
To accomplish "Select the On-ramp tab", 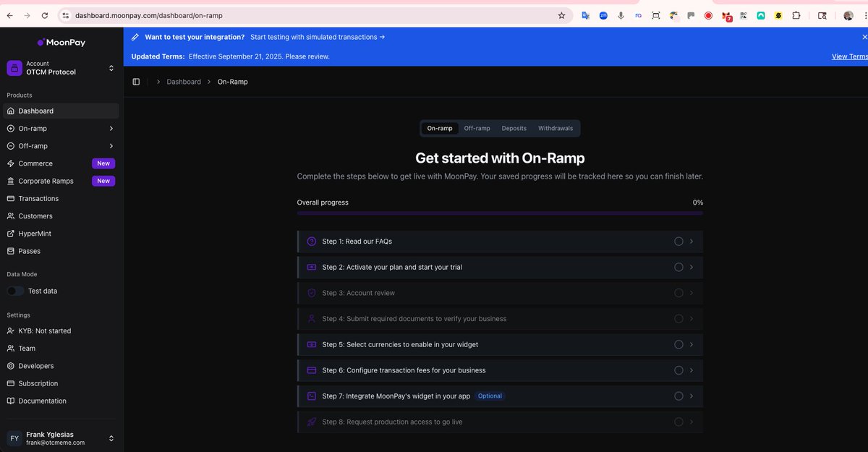I will 440,129.
